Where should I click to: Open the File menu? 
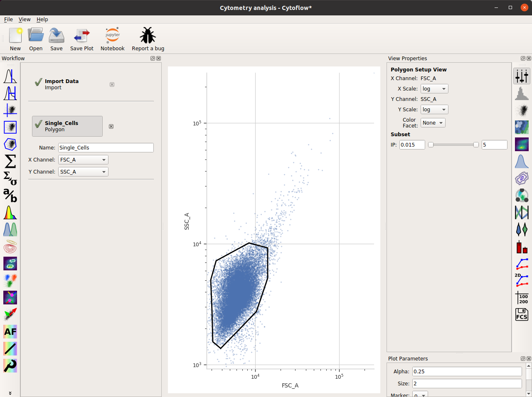[8, 20]
